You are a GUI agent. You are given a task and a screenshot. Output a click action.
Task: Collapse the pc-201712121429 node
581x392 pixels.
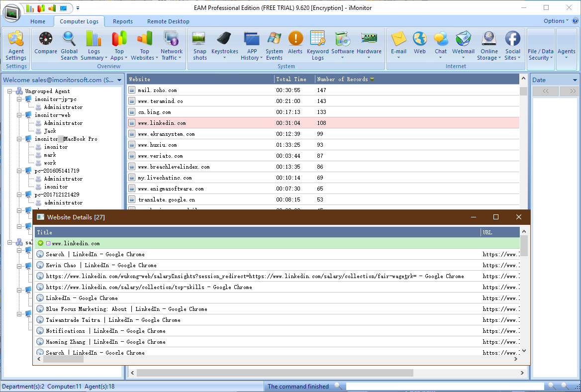point(19,195)
